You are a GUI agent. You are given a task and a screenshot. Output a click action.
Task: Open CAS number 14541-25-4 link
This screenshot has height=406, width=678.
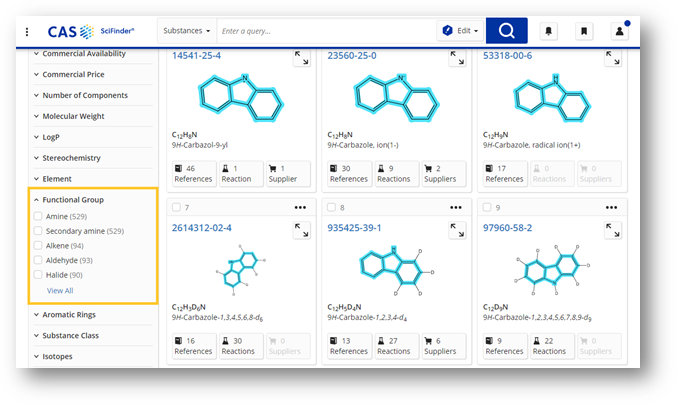pos(196,55)
